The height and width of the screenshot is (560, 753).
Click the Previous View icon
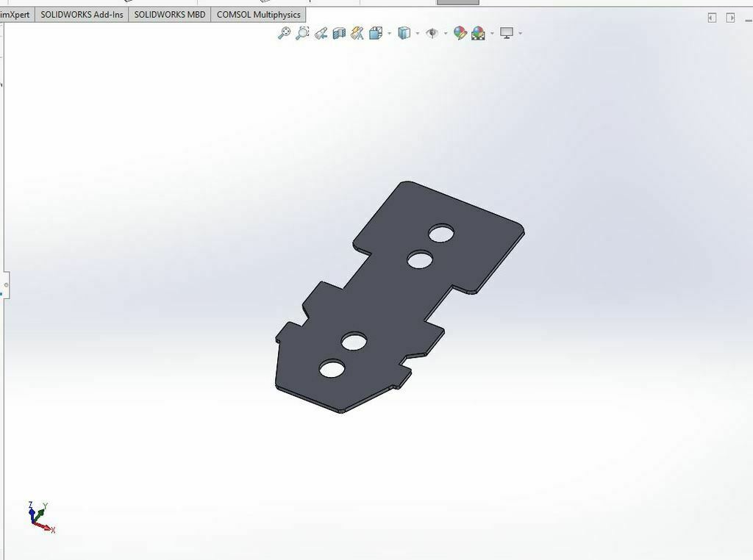coord(320,33)
